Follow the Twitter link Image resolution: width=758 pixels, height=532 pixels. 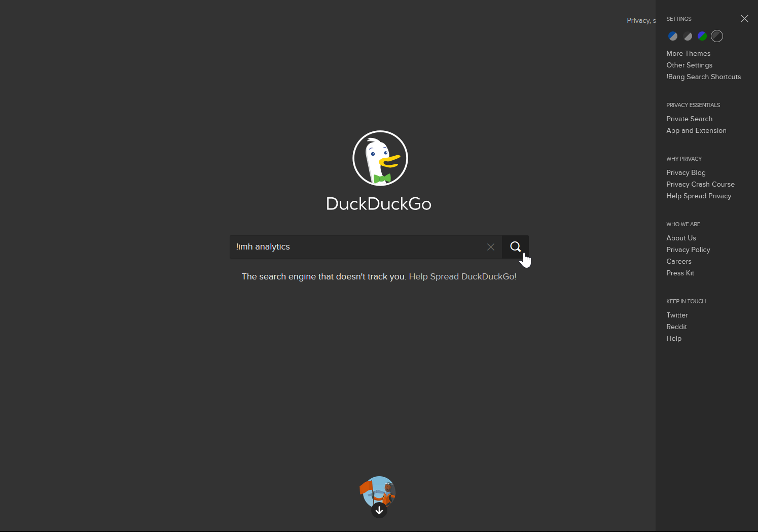coord(677,315)
